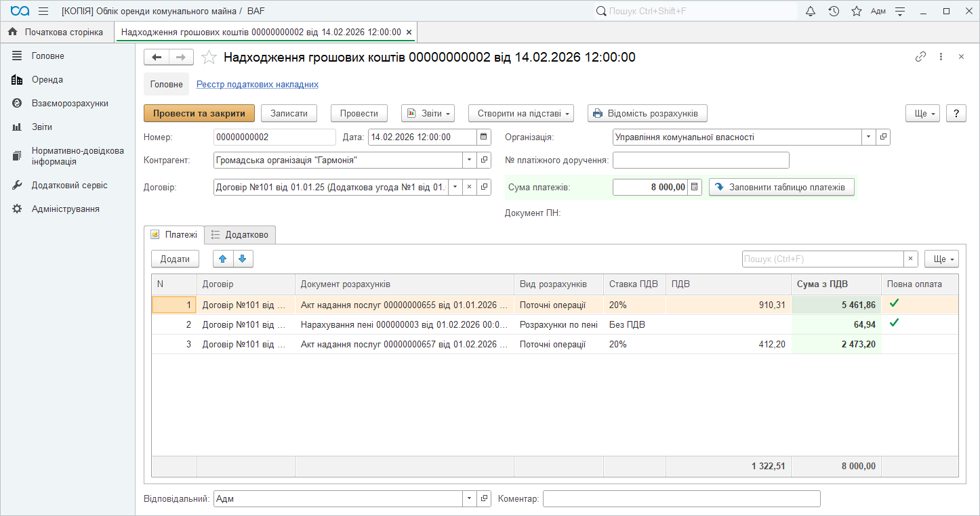
Task: Copy document link via chain icon
Action: pos(920,57)
